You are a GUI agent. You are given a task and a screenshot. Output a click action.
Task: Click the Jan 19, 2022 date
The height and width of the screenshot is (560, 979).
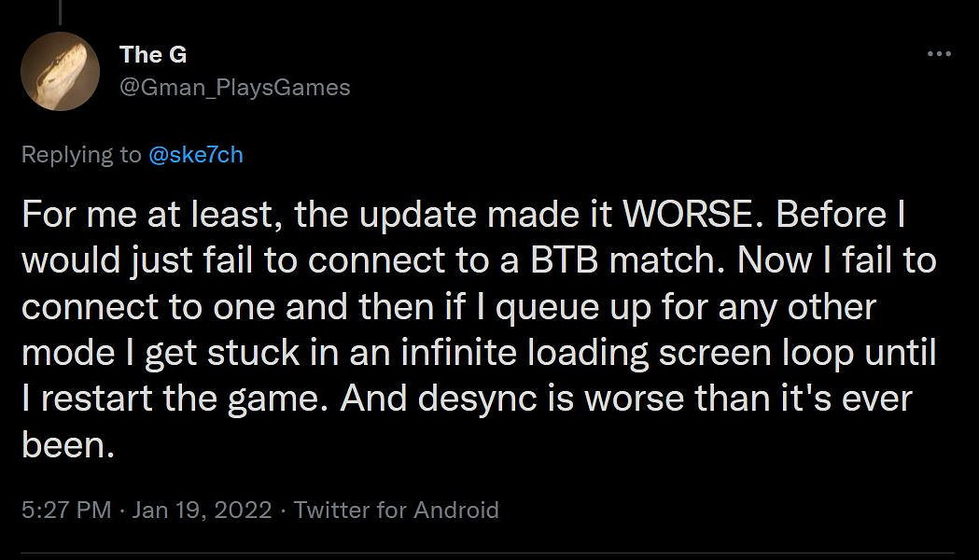pos(202,511)
